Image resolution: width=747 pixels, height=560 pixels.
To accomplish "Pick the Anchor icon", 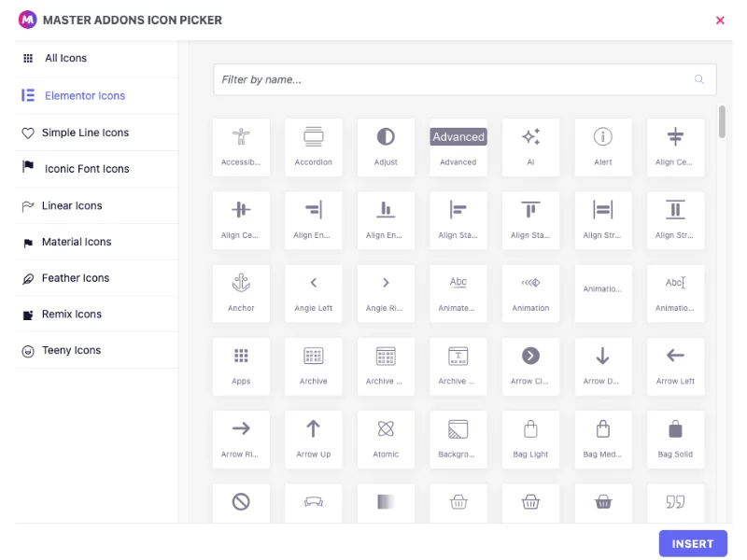I will [x=241, y=294].
